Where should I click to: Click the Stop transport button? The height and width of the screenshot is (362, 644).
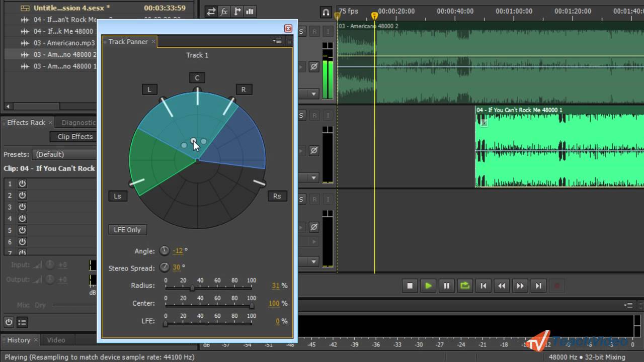coord(410,286)
